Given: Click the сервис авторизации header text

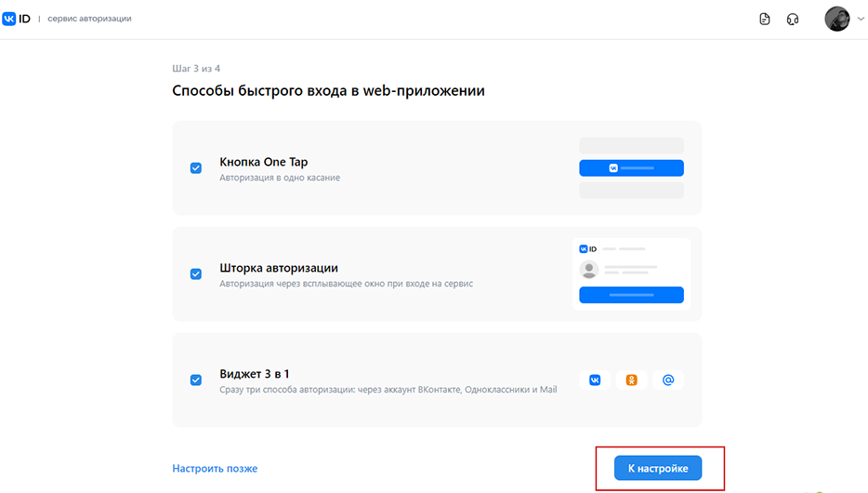Looking at the screenshot, I should click(x=89, y=19).
